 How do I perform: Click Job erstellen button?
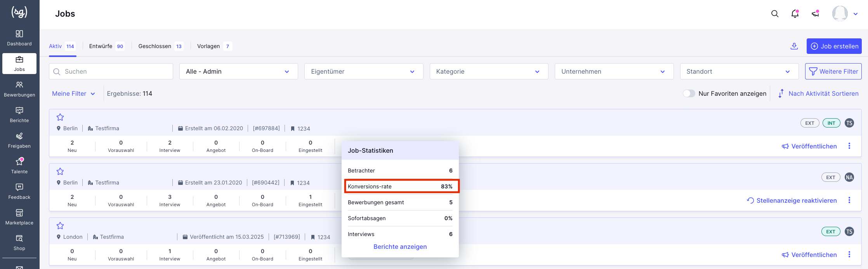coord(834,46)
